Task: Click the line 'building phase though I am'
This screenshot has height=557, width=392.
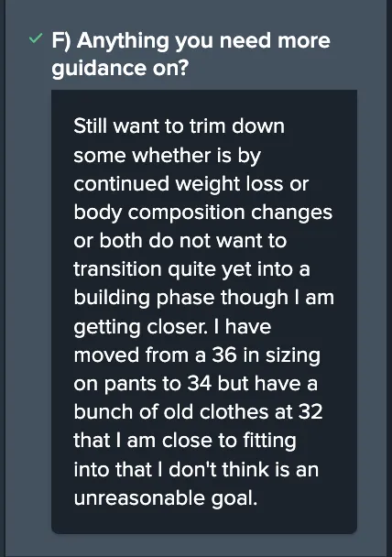Action: (204, 298)
